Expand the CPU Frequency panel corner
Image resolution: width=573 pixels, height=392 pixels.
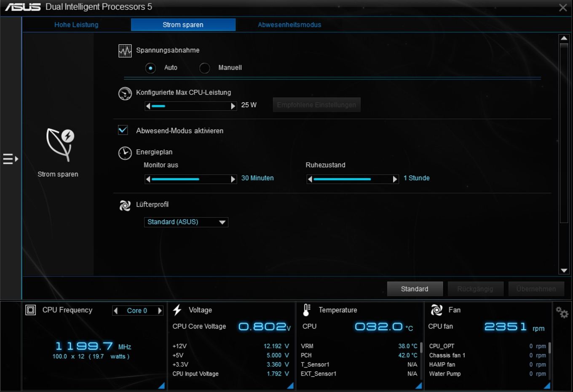[161, 385]
